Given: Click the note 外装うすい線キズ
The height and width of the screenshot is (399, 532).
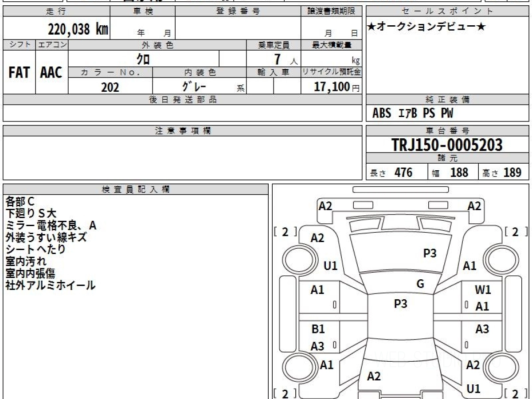Looking at the screenshot, I should 46,237.
